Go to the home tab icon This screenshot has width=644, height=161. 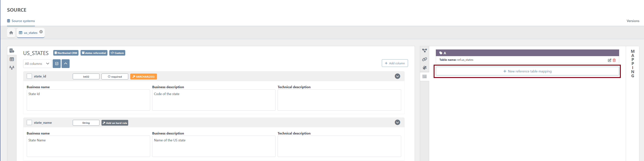tap(11, 33)
